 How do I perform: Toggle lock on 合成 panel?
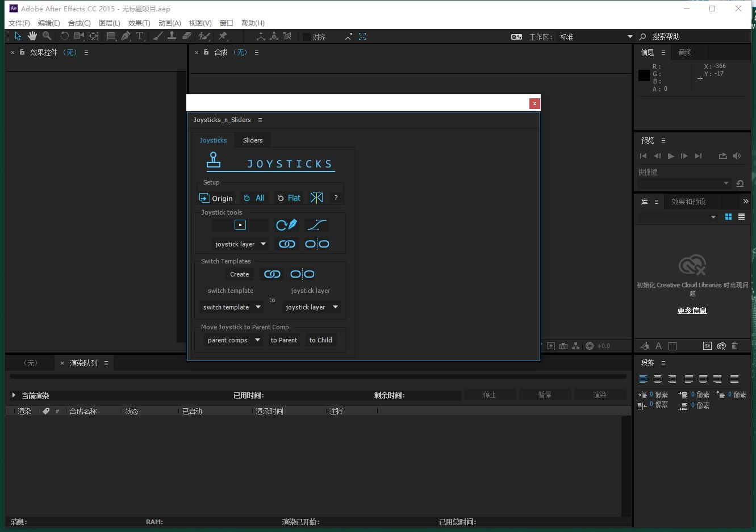tap(206, 52)
